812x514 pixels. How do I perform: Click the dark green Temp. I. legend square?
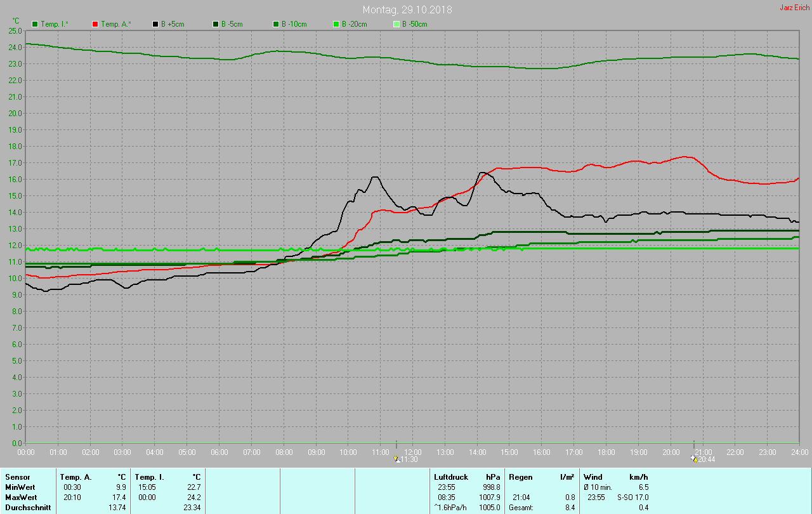point(35,24)
